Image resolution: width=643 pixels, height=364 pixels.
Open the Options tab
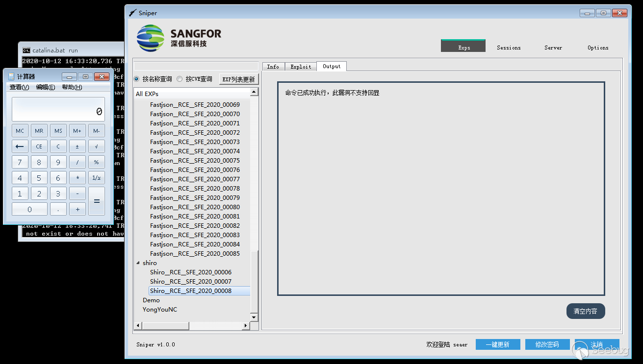click(598, 48)
